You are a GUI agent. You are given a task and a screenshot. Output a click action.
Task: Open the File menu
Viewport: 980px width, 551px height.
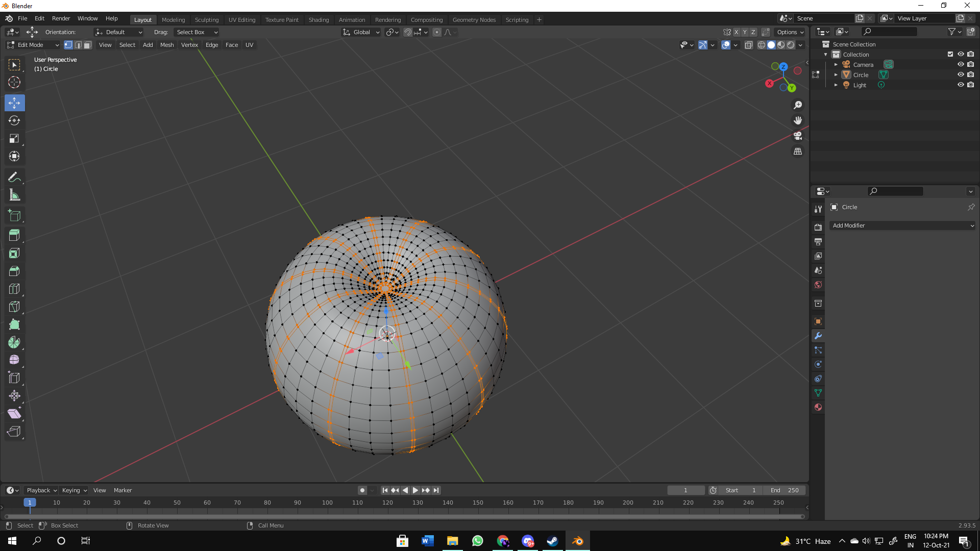pyautogui.click(x=22, y=18)
